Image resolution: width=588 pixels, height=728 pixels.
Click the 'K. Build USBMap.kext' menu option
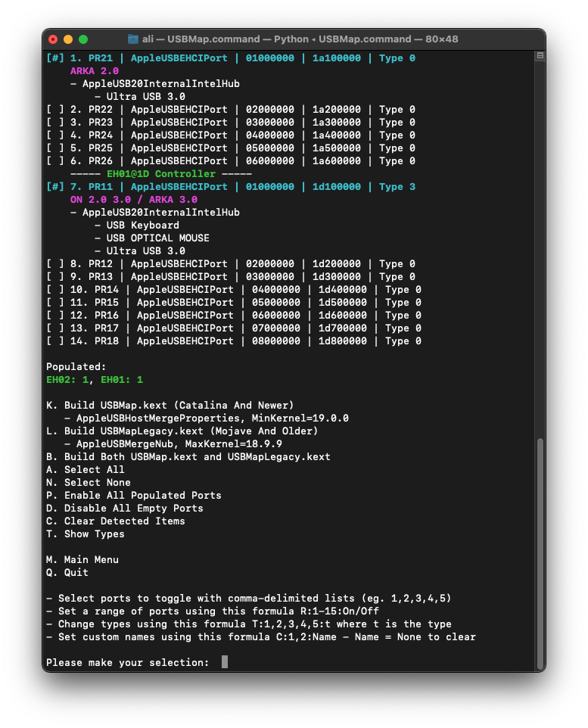click(170, 406)
